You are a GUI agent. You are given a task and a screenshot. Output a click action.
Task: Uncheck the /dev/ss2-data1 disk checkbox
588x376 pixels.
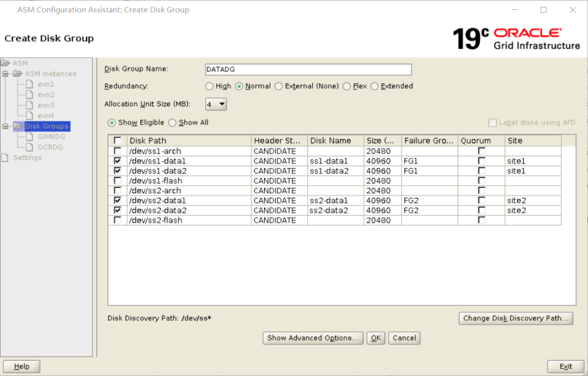pos(118,200)
